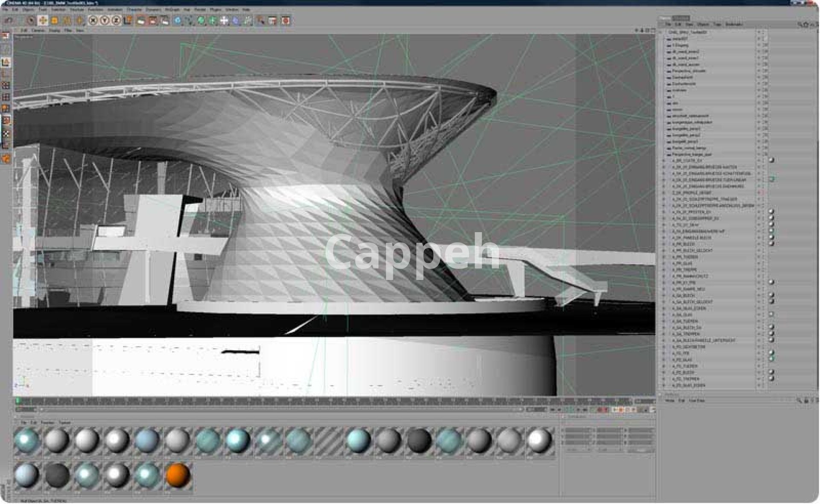Select the orange material sphere
The height and width of the screenshot is (504, 820).
click(x=178, y=475)
